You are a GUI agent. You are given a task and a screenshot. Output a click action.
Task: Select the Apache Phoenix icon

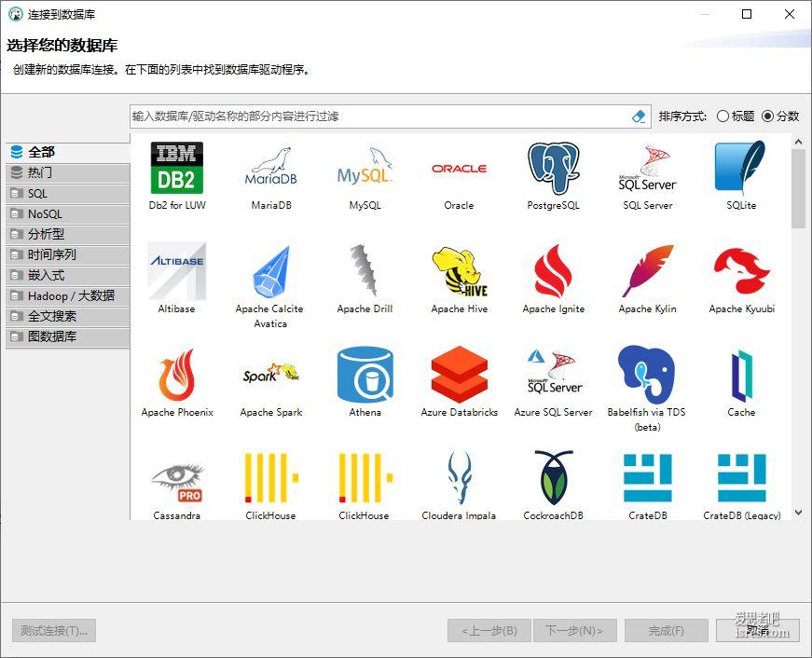(x=176, y=375)
